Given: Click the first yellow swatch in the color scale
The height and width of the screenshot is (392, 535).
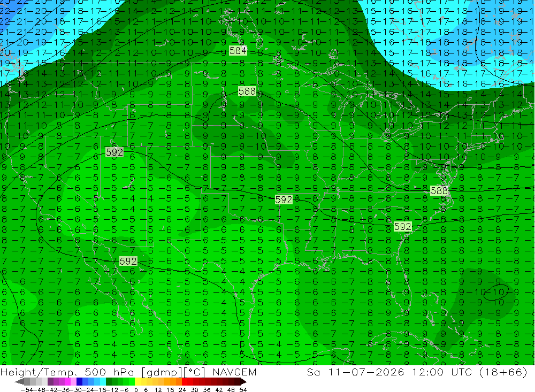Looking at the screenshot, I should point(137,382).
